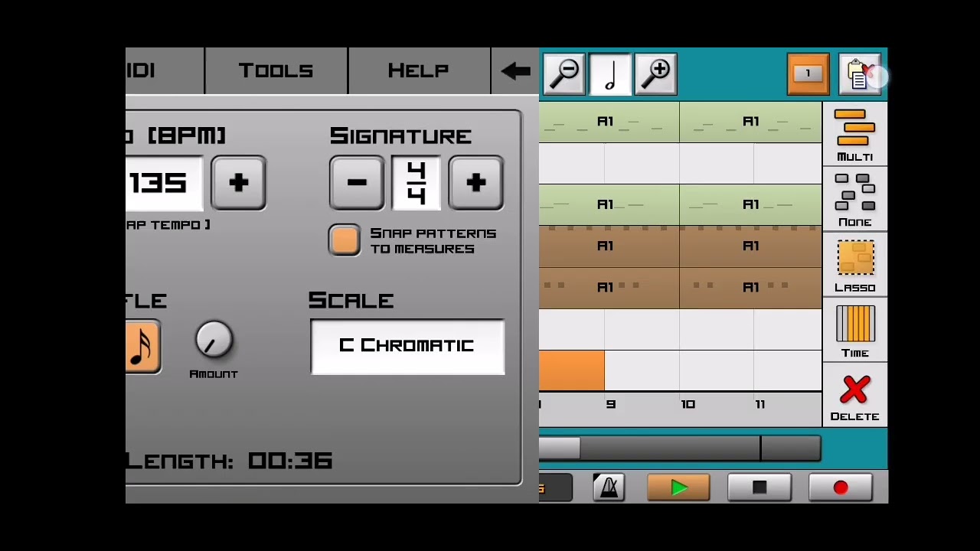Choose the Multi selection mode
Screen dimensions: 980x551
click(855, 134)
